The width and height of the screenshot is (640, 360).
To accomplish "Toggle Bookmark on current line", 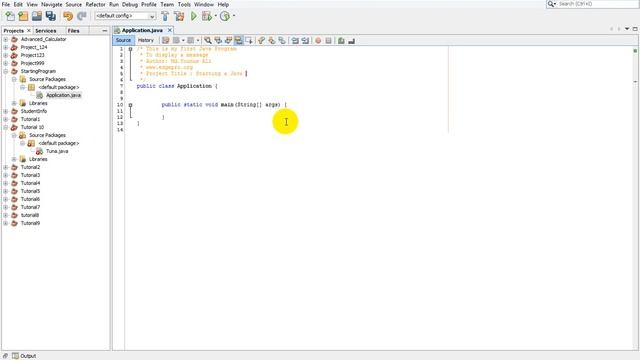I will [x=282, y=40].
